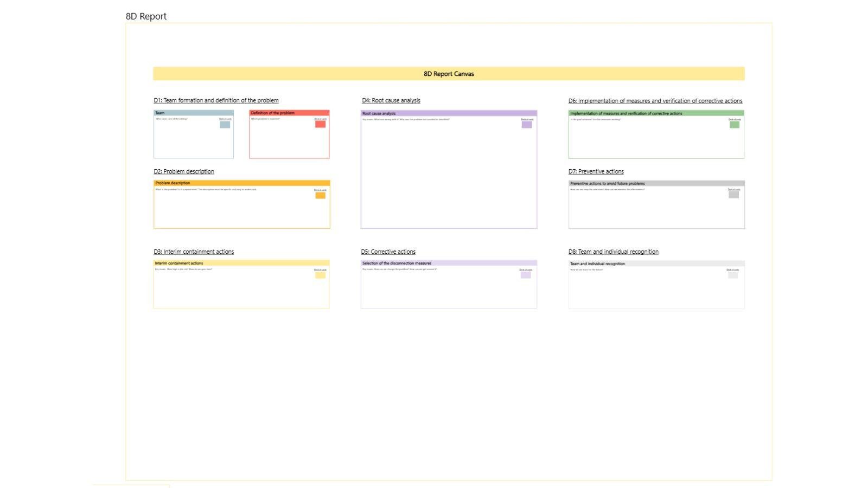Select the lavender deck swatch in disconnection measures card
The width and height of the screenshot is (868, 488).
[525, 275]
